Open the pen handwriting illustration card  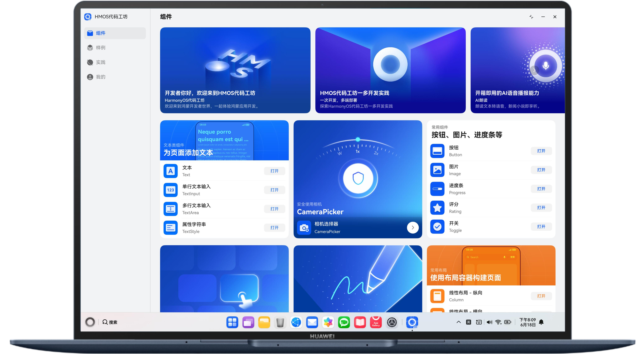point(358,279)
